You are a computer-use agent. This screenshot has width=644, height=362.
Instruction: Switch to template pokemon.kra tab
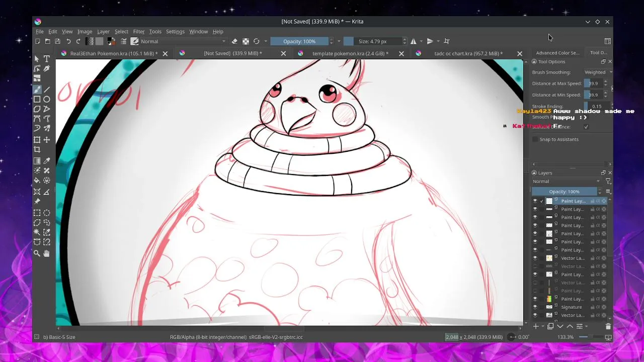pyautogui.click(x=350, y=53)
